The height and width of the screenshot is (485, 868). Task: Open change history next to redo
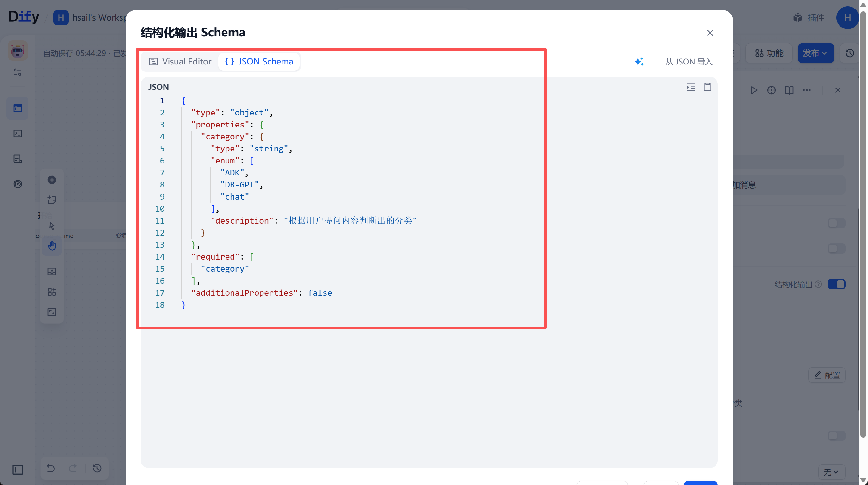pyautogui.click(x=97, y=468)
